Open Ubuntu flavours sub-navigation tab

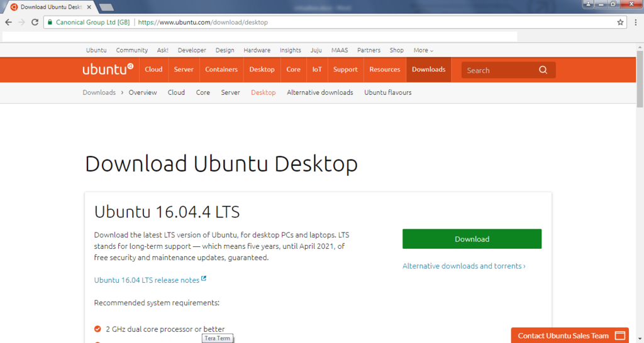pos(387,92)
